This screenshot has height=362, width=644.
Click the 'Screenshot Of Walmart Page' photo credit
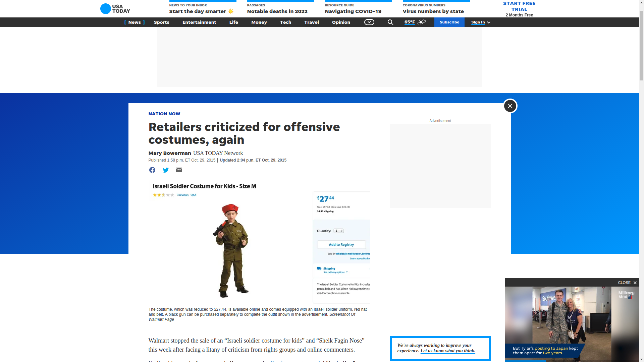point(252,317)
